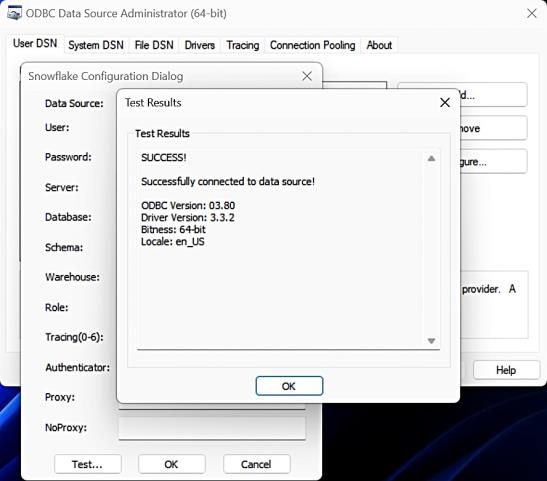Switch to the System DSN tab
Viewport: 547px width, 481px height.
coord(96,45)
